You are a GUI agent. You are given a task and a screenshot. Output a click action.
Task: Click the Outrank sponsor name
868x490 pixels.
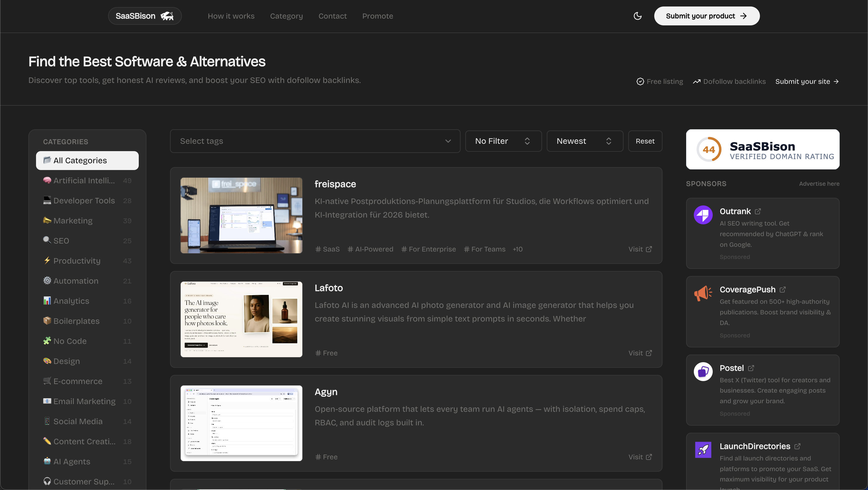(x=735, y=211)
